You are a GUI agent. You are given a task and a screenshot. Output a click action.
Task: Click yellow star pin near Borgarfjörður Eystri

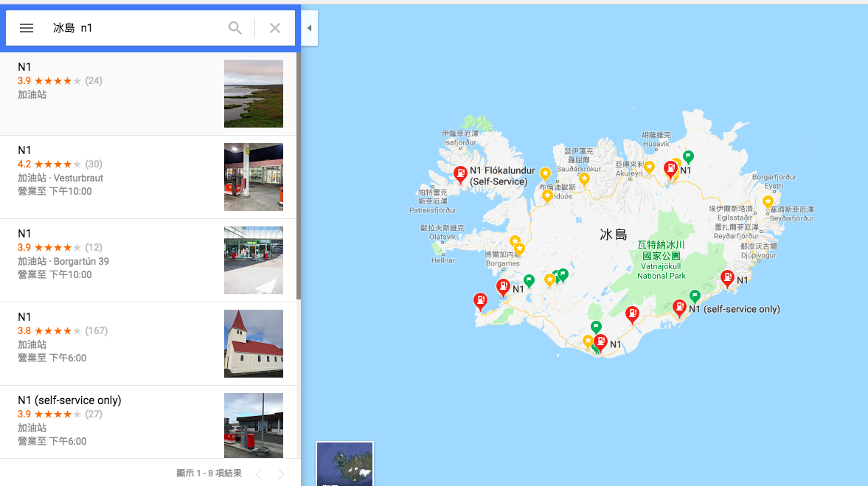[x=768, y=202]
